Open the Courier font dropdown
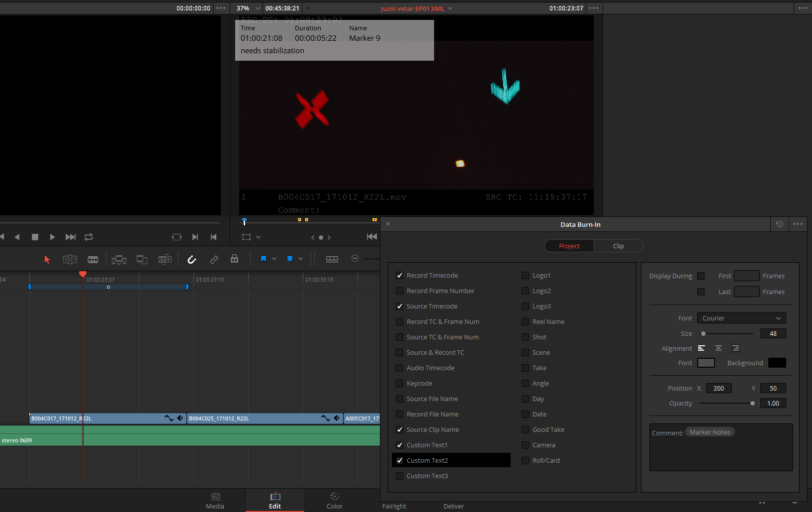Viewport: 812px width, 512px height. 741,318
